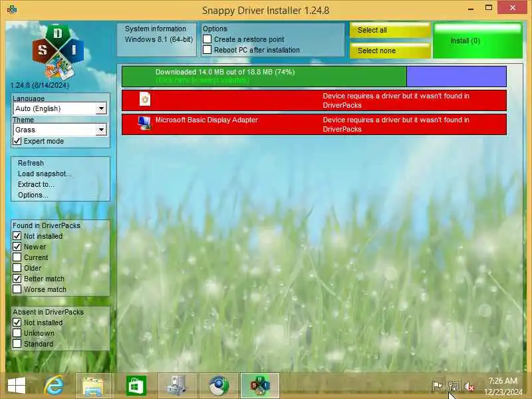Click Refresh in the sidebar menu
This screenshot has height=399, width=532.
coord(31,163)
